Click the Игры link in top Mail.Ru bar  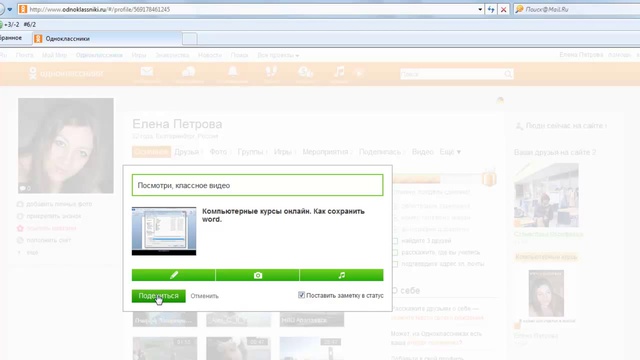(x=139, y=55)
